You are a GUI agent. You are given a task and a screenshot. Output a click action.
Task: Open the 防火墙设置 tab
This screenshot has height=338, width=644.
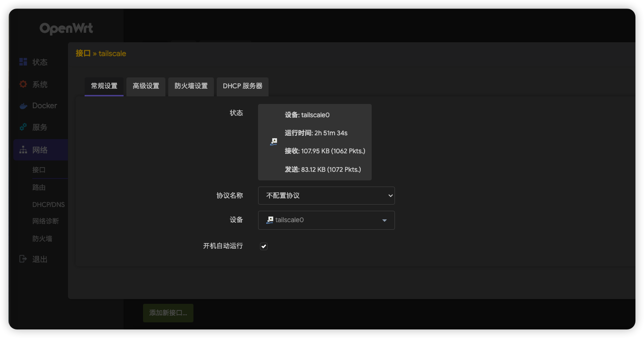[191, 86]
